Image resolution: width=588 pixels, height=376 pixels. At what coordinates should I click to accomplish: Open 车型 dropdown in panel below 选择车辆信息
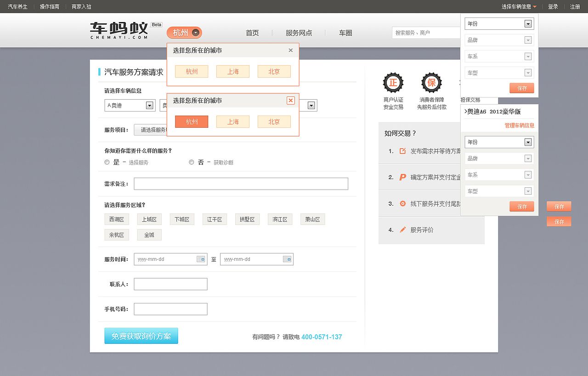click(499, 73)
